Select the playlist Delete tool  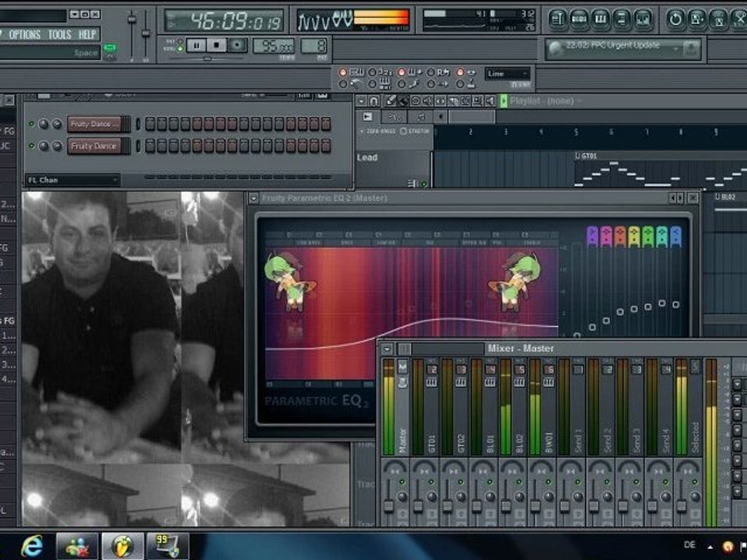point(416,101)
